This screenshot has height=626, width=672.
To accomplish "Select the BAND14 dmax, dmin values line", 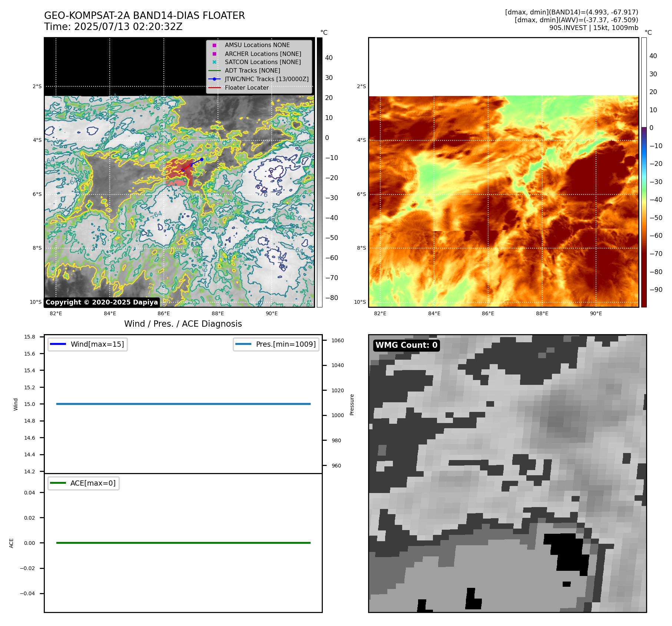I will 572,12.
